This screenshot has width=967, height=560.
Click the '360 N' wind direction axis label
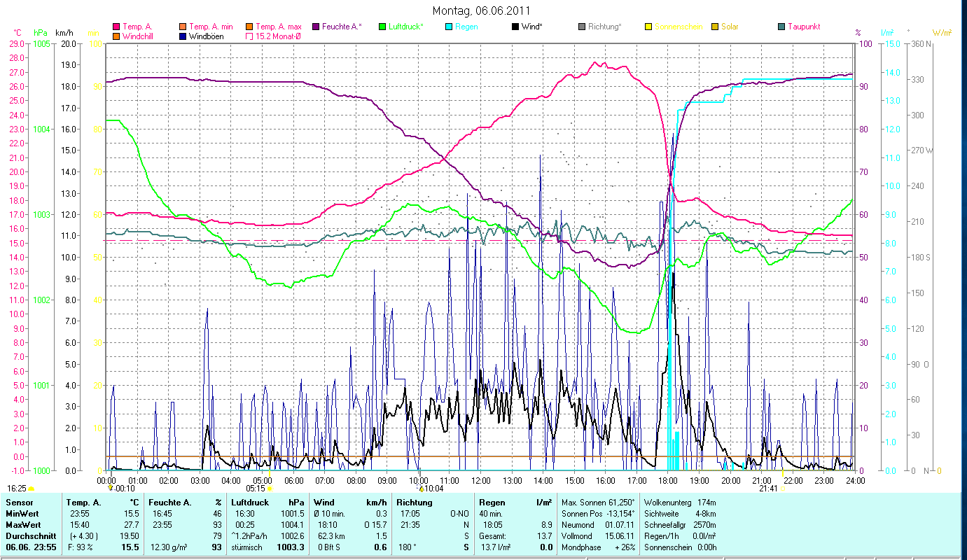pos(921,44)
